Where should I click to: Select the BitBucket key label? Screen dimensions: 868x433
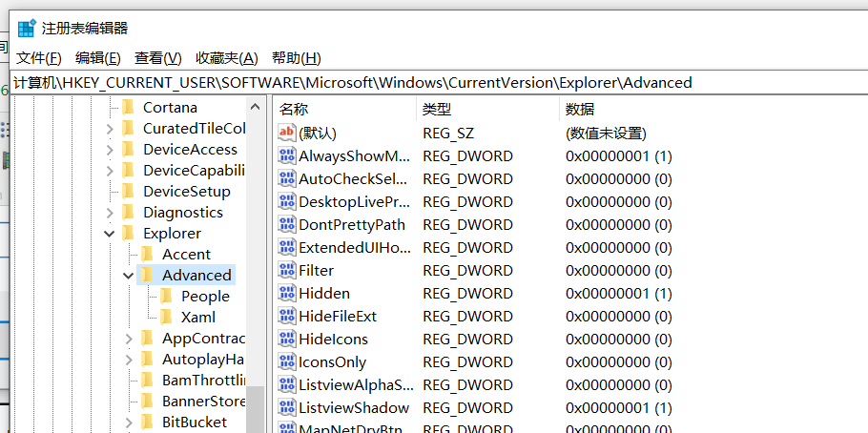(195, 423)
